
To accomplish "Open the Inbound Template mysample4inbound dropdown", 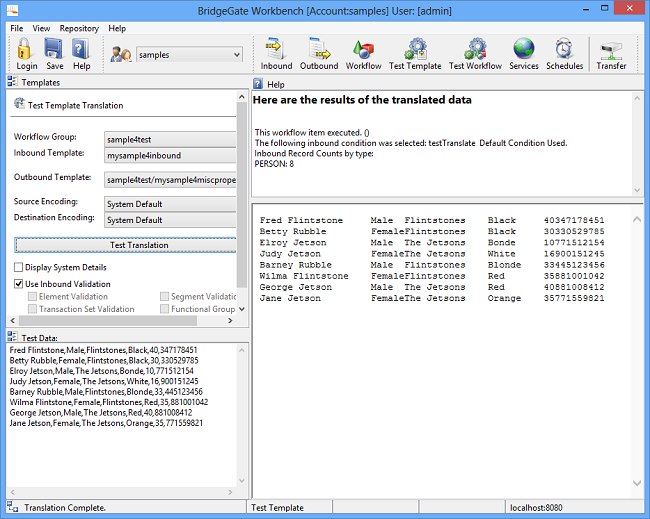I will (x=170, y=155).
